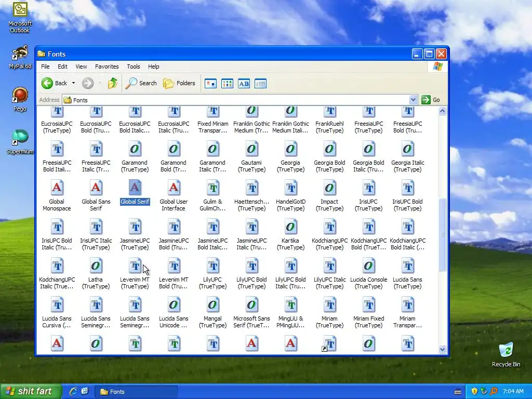
Task: Switch to Large Icons view
Action: tap(211, 84)
